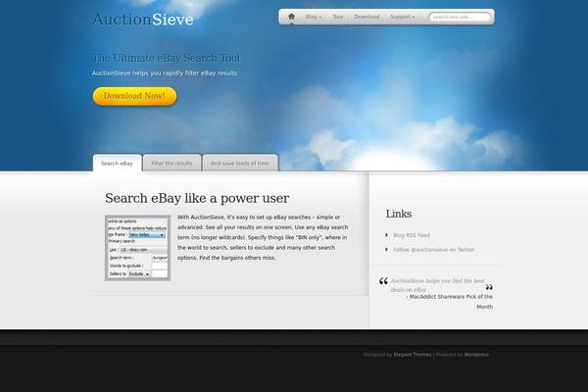
Task: Expand the Support dropdown menu
Action: pos(403,17)
